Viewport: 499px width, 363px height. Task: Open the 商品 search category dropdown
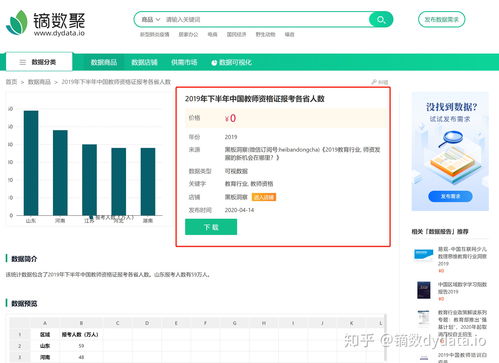point(151,20)
